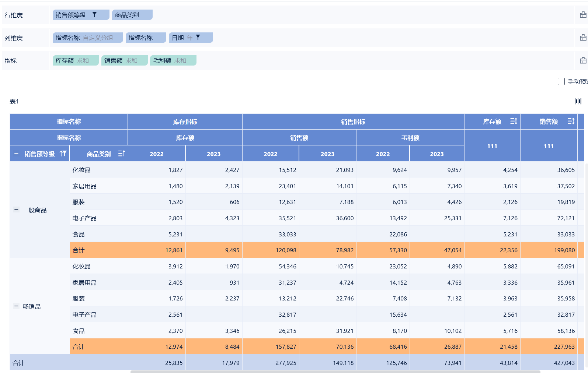Click the sort icon next to 销售额等级 header
This screenshot has height=373, width=588.
(x=63, y=154)
